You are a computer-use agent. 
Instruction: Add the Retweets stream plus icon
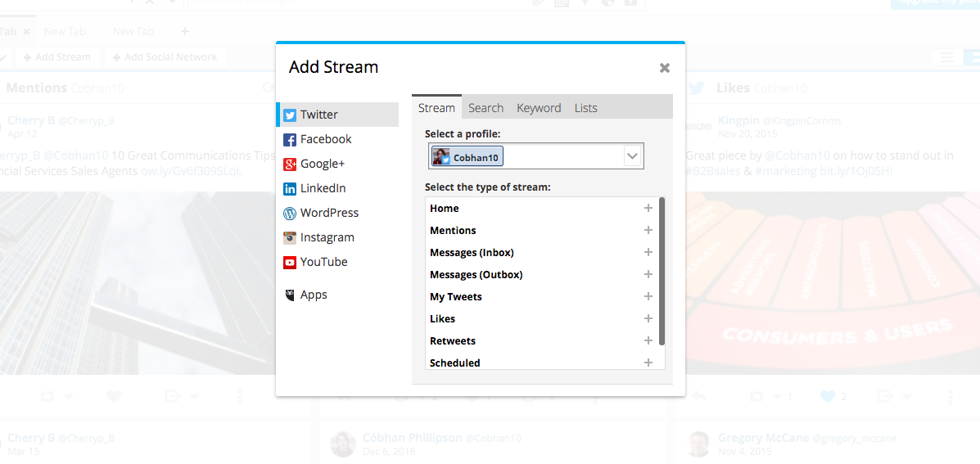pyautogui.click(x=648, y=341)
